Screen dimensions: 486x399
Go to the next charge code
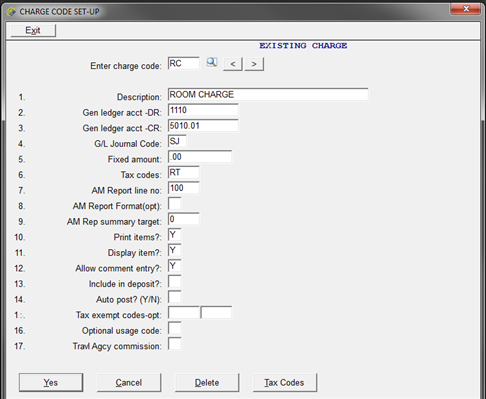pyautogui.click(x=254, y=64)
